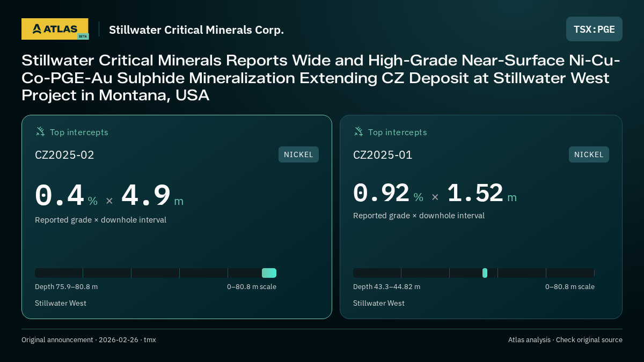This screenshot has height=362, width=644.
Task: Click the Stillwater Critical Minerals Corp. company name
Action: [196, 30]
